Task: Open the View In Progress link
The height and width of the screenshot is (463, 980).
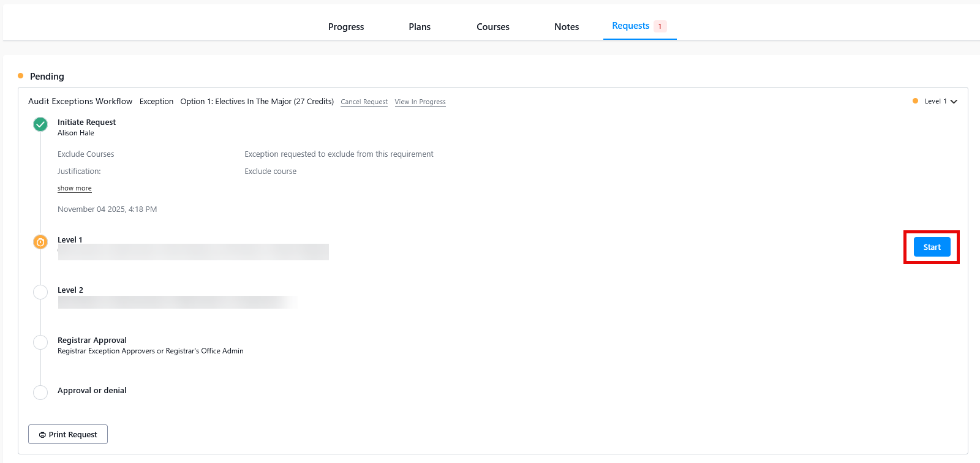Action: [420, 102]
